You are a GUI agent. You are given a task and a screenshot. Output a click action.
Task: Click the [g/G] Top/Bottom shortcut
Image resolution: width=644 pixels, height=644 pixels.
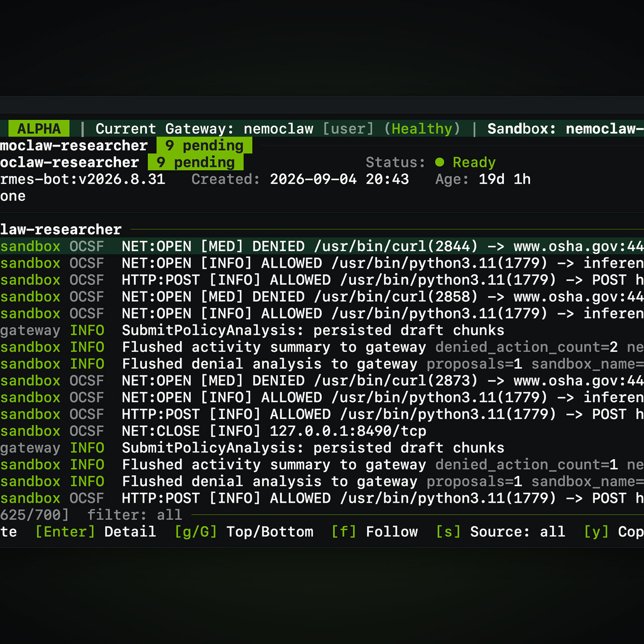[244, 532]
